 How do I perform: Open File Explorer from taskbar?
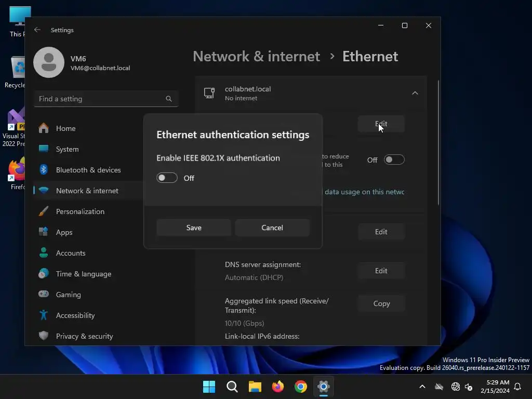tap(255, 387)
